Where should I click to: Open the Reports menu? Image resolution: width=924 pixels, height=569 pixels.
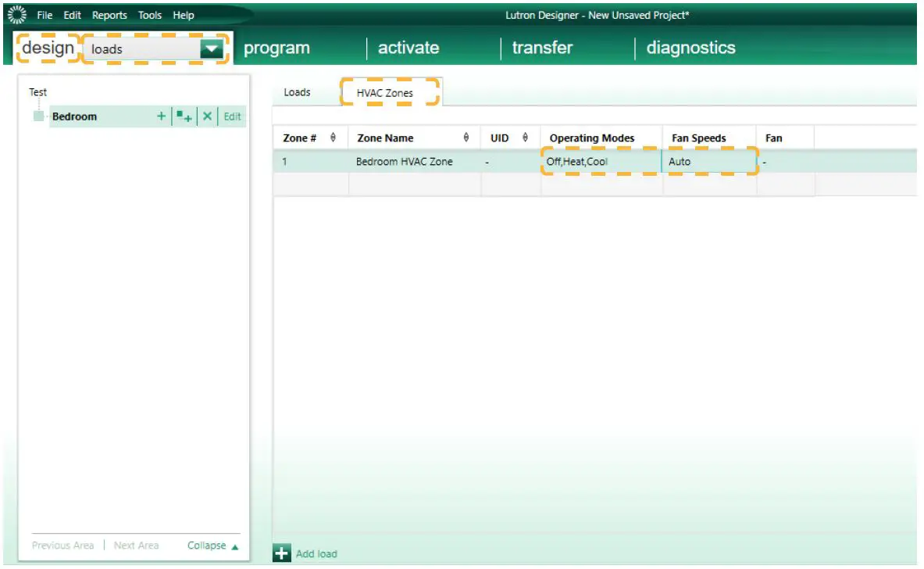click(x=109, y=16)
